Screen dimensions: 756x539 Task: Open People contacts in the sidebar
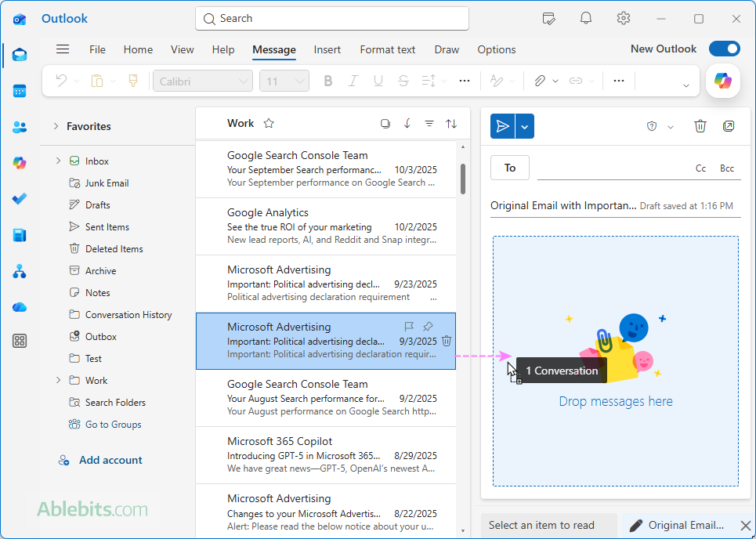click(x=20, y=127)
